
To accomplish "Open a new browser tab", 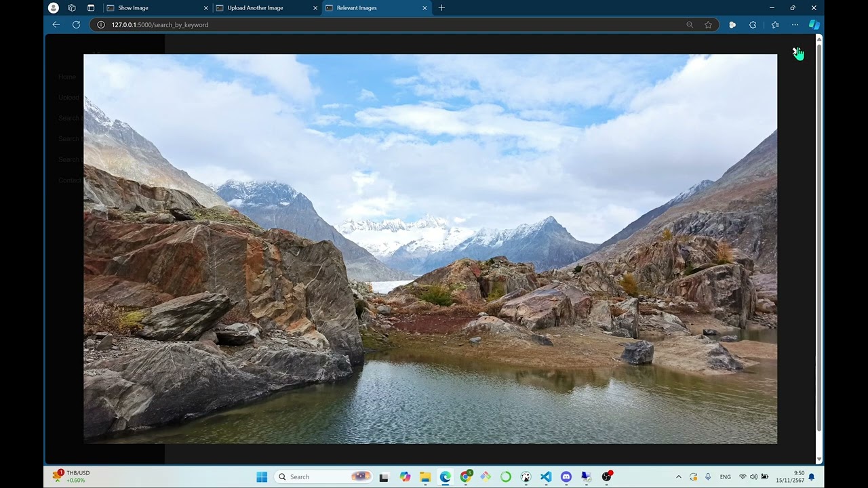I will (442, 7).
